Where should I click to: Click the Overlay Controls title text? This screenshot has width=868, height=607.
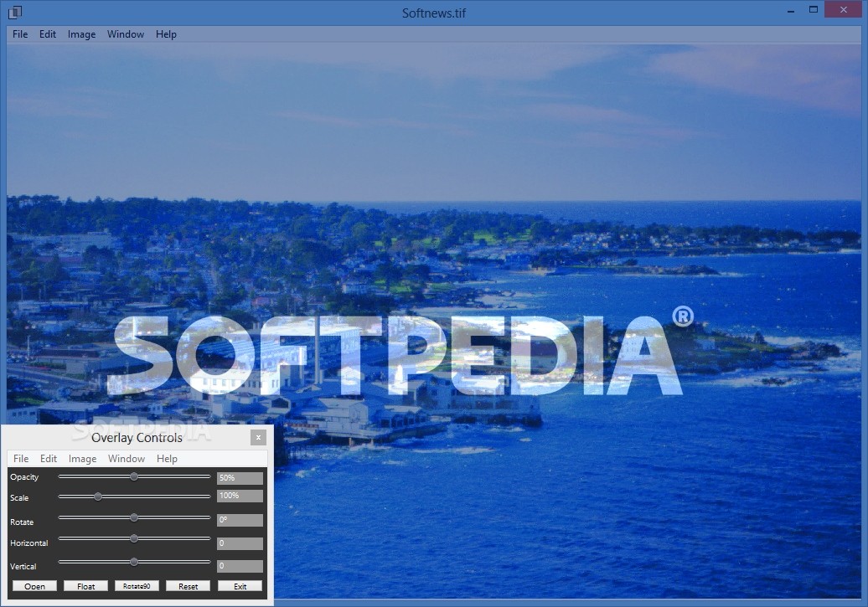click(x=137, y=438)
